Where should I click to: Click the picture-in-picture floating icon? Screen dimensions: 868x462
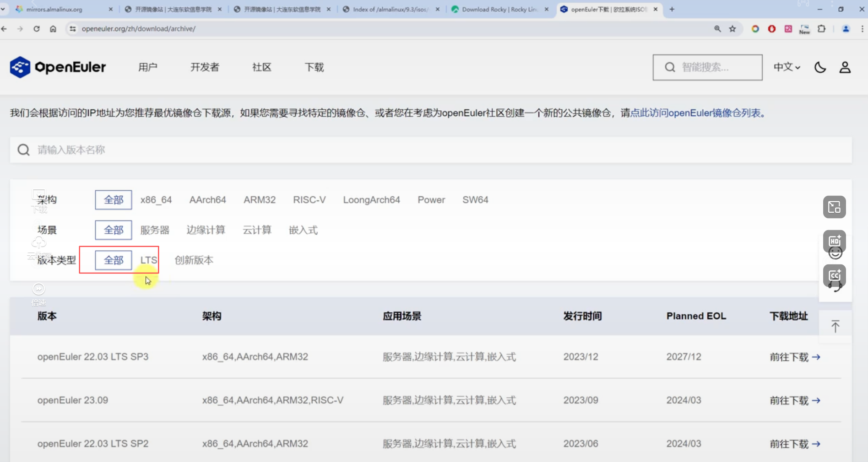click(x=834, y=207)
